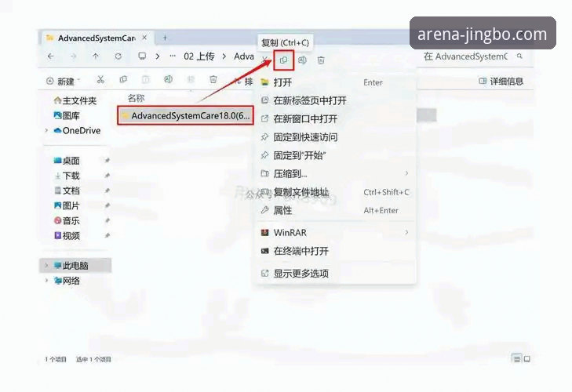572x392 pixels.
Task: Close the AdvancedSystemCare tab
Action: pyautogui.click(x=144, y=38)
